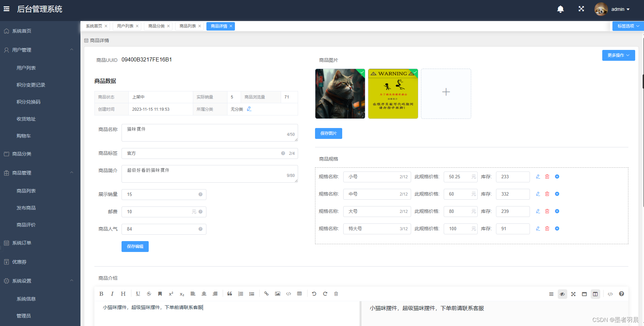Add a new product image

[x=446, y=94]
